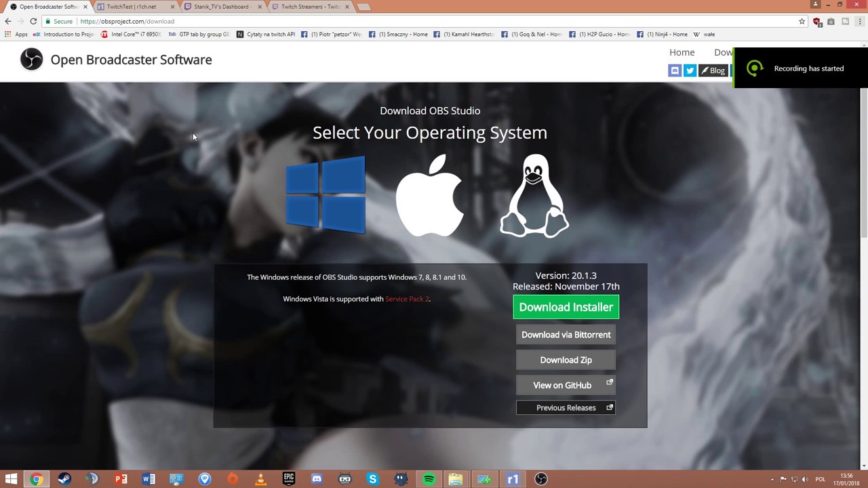Click the Open Broadcaster Software title
The image size is (868, 488).
(131, 60)
